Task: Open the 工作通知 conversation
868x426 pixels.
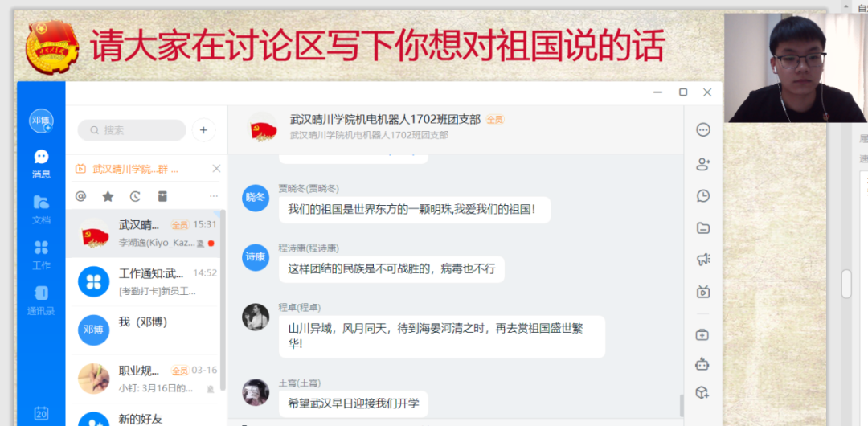Action: click(x=146, y=281)
